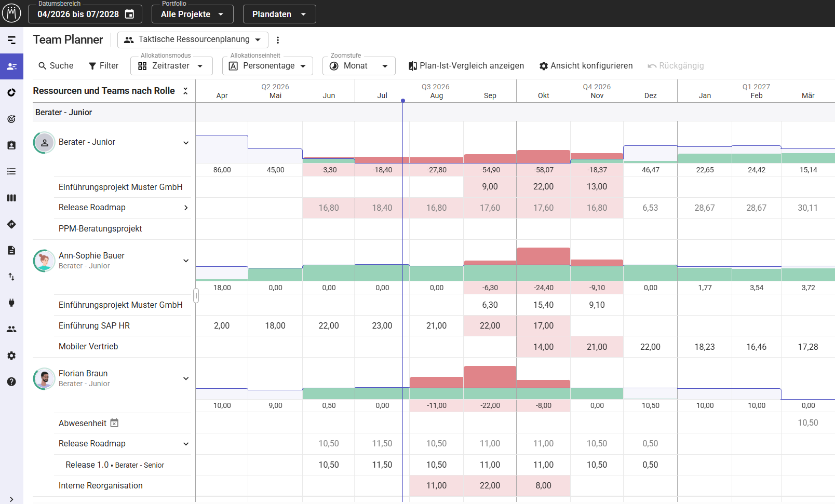This screenshot has width=835, height=504.
Task: Open Taktische Ressourcenplanung view selector
Action: pos(193,40)
